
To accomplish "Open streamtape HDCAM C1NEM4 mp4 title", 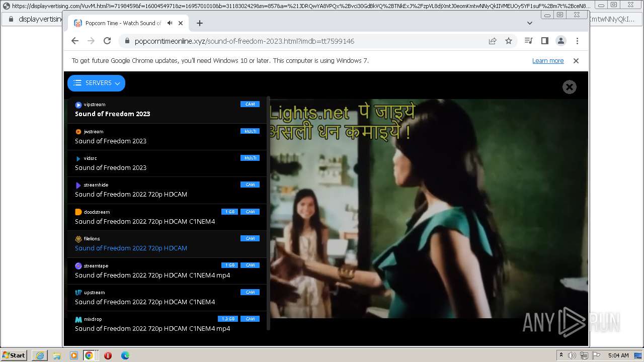I will (152, 275).
